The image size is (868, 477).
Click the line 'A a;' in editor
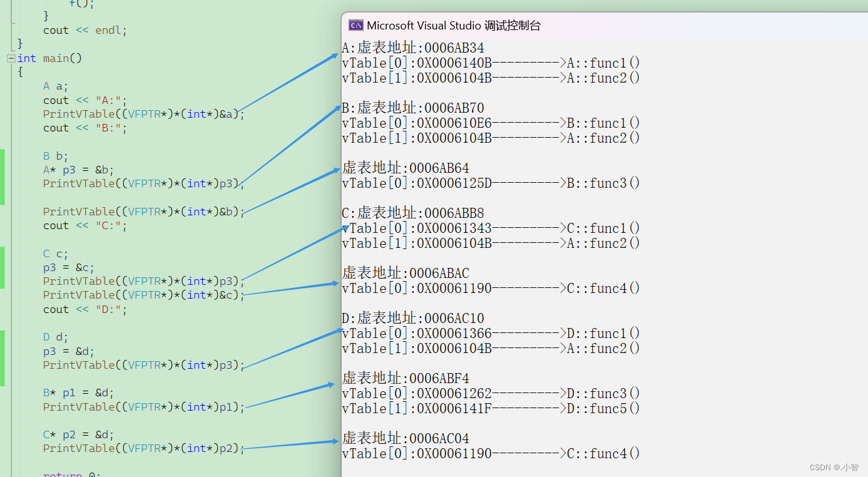point(55,86)
